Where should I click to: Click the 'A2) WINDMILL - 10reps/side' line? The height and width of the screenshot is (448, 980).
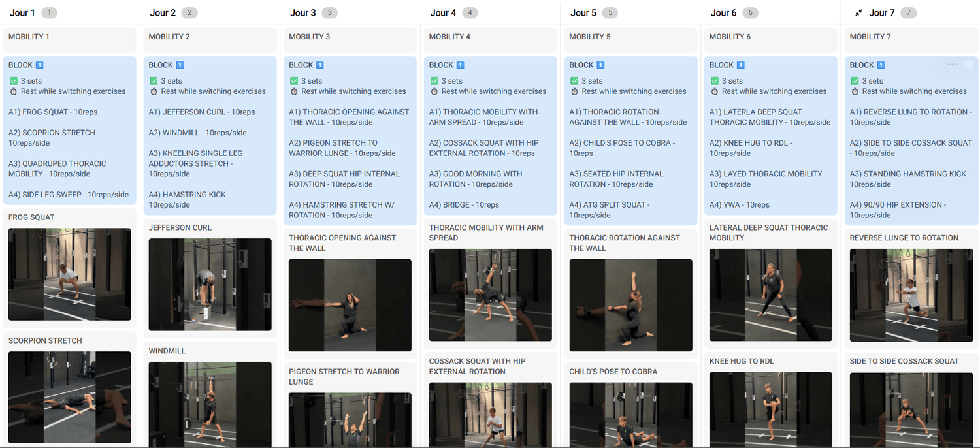click(x=198, y=133)
